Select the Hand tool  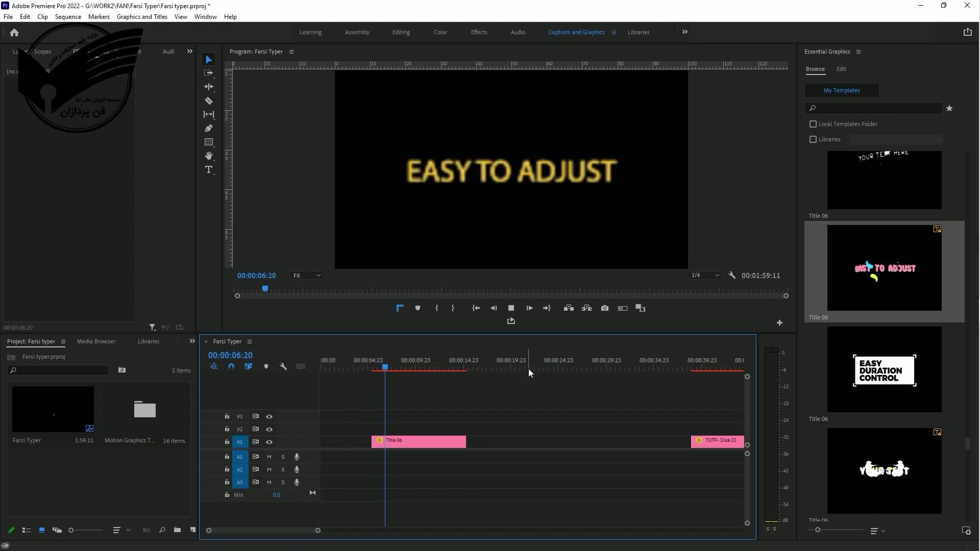[x=209, y=156]
